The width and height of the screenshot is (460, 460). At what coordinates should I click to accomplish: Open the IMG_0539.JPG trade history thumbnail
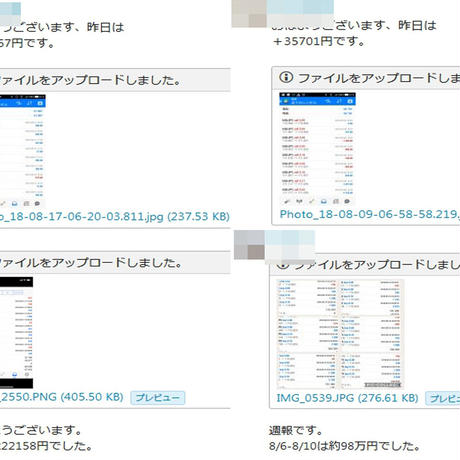[340, 334]
